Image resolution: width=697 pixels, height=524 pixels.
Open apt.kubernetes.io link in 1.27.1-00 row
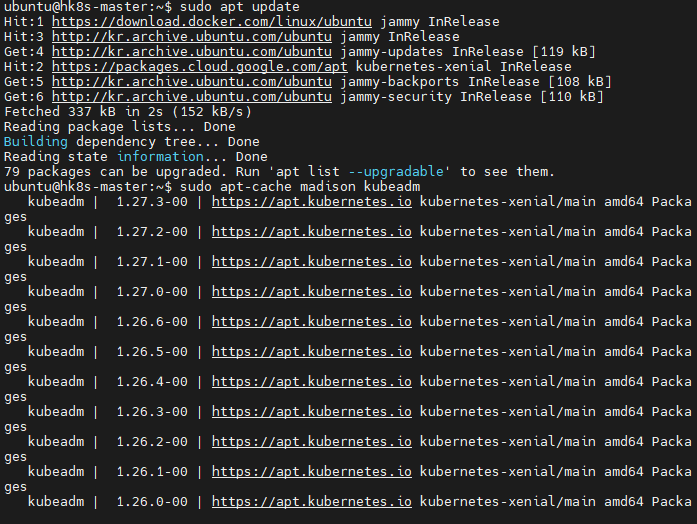click(x=312, y=262)
